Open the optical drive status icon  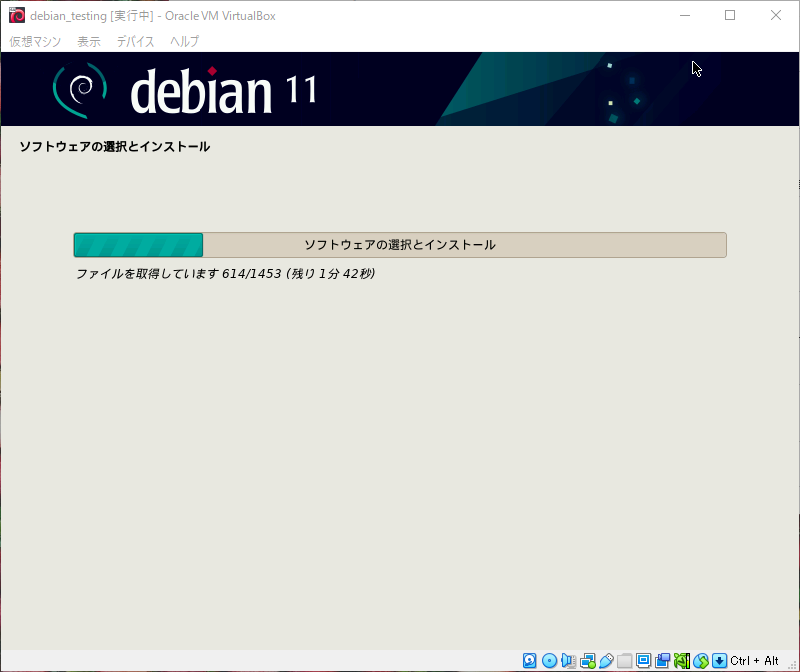[x=549, y=661]
